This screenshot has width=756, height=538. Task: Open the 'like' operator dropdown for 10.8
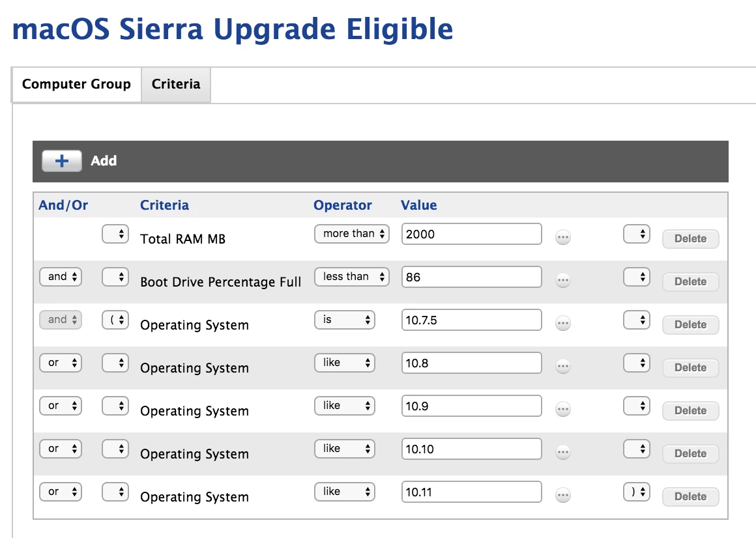click(345, 363)
